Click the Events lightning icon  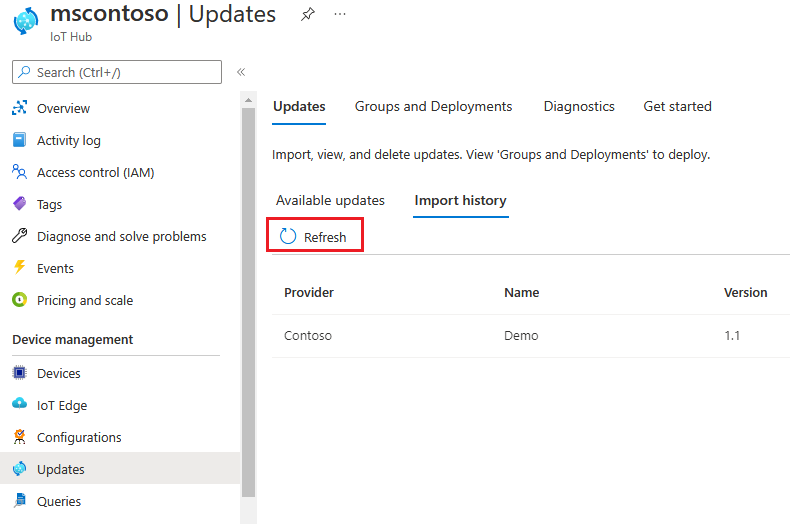click(19, 268)
